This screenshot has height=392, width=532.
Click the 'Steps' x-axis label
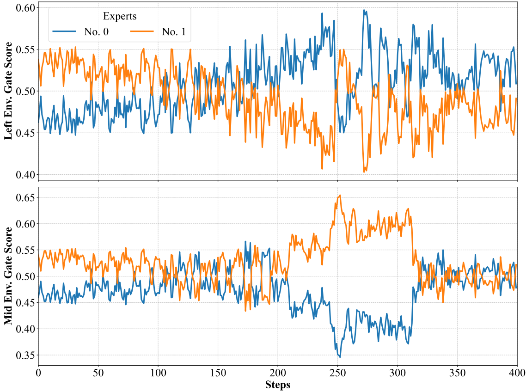[x=277, y=385]
